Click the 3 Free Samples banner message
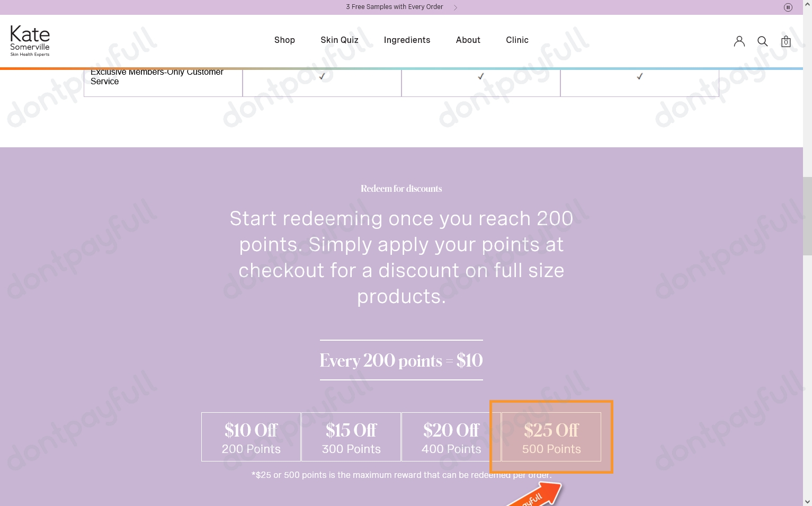812x506 pixels. click(394, 7)
